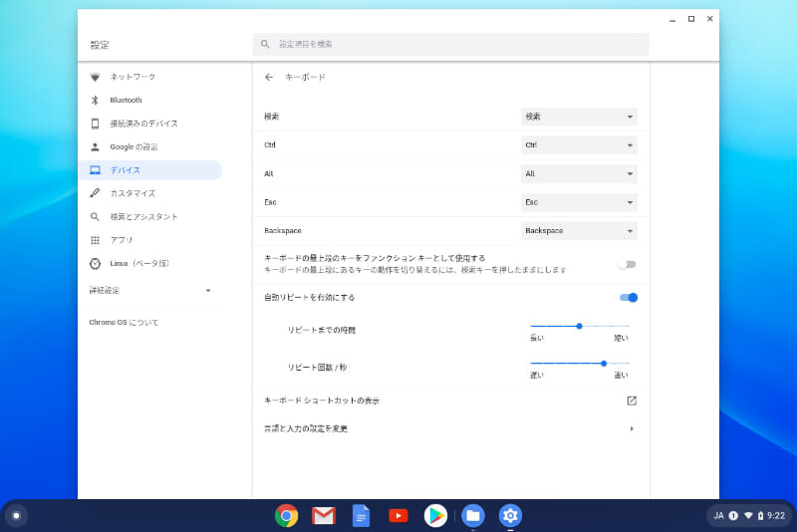Screen dimensions: 797x532
Task: Open the Ctrl key mapping dropdown
Action: (579, 145)
